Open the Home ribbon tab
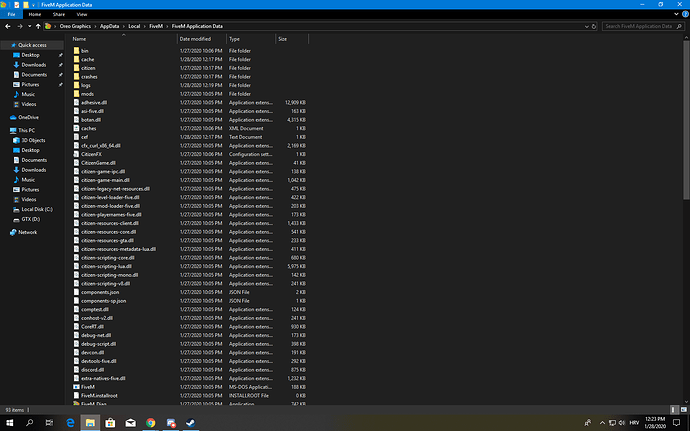690x431 pixels. 35,14
